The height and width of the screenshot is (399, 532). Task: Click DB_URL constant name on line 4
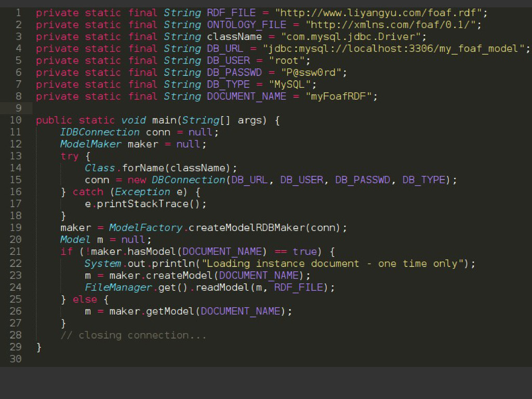[x=225, y=48]
